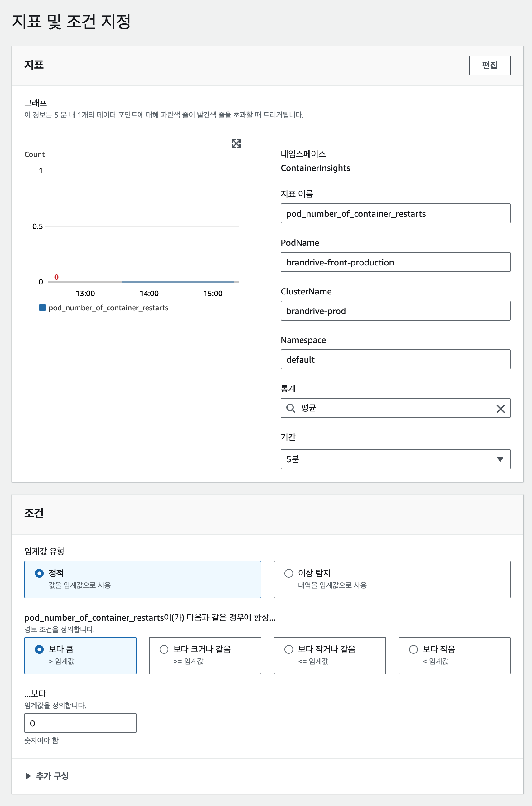Expand the graph to full screen
This screenshot has height=806, width=532.
click(x=236, y=143)
